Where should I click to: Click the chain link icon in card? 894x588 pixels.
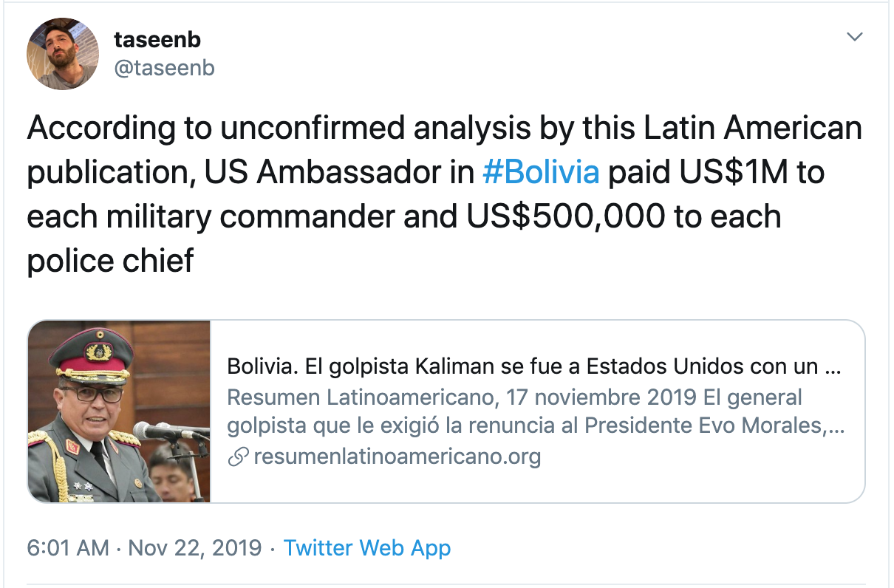click(237, 457)
